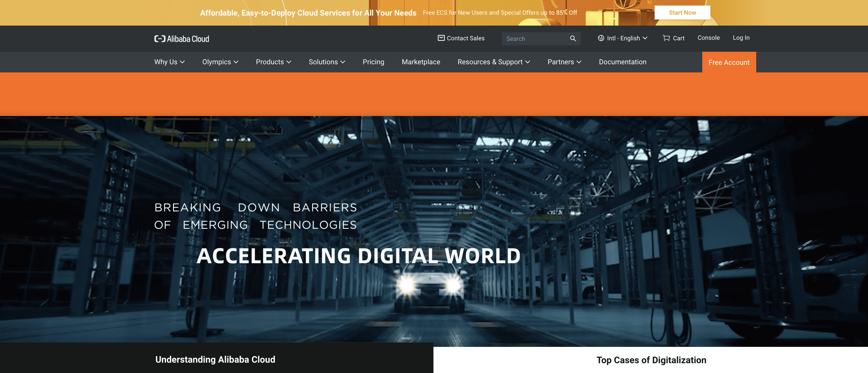868x373 pixels.
Task: Expand the Intl - English language dropdown
Action: 623,38
